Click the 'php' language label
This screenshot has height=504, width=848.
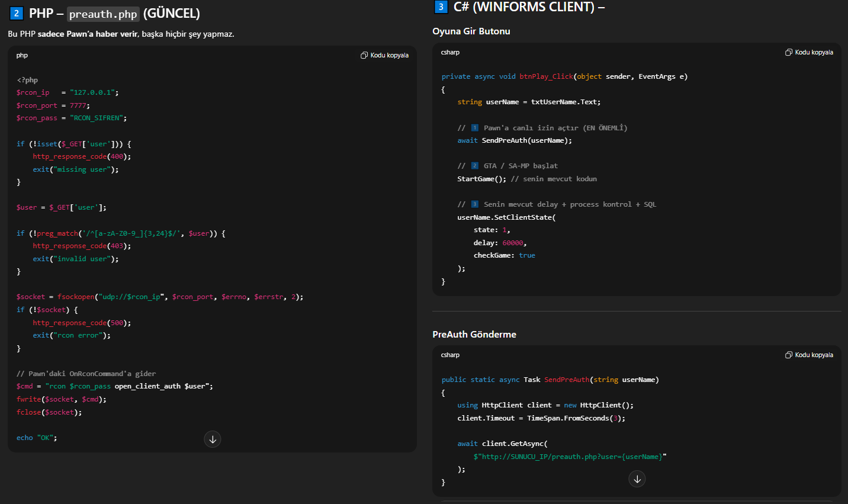point(22,55)
